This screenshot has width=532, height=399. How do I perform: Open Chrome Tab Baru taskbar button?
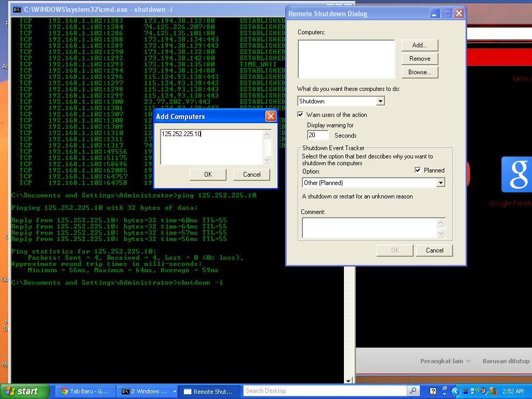[x=84, y=391]
